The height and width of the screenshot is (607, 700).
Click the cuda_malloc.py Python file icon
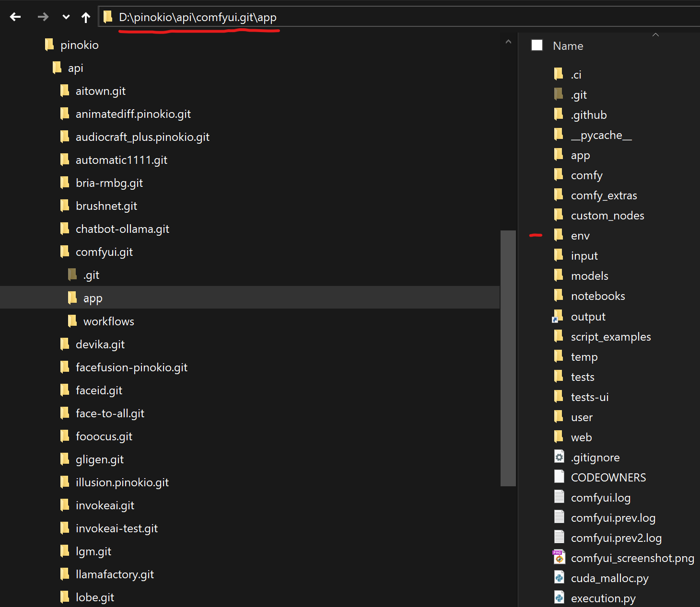tap(559, 578)
